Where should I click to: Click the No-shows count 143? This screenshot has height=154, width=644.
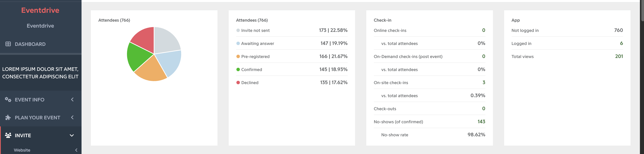pos(481,122)
